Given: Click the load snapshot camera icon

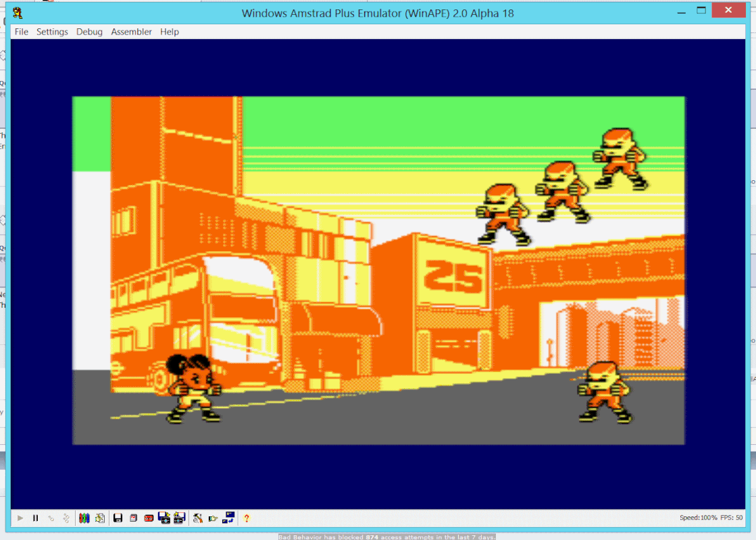Looking at the screenshot, I should click(164, 518).
